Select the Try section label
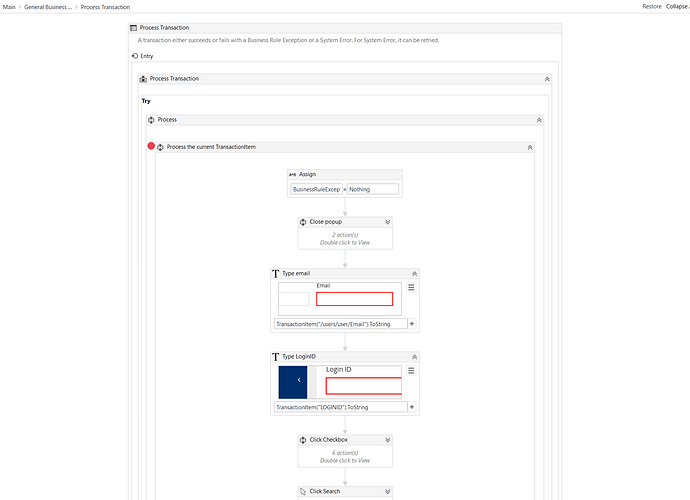The width and height of the screenshot is (690, 500). click(146, 101)
